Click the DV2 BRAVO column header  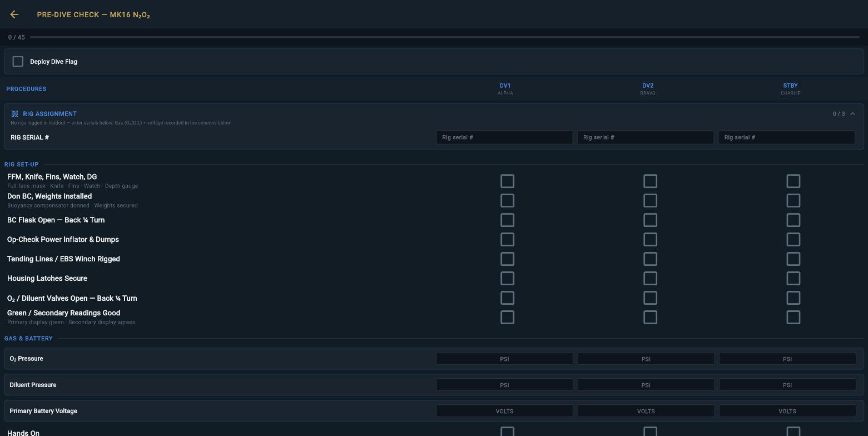pyautogui.click(x=648, y=89)
